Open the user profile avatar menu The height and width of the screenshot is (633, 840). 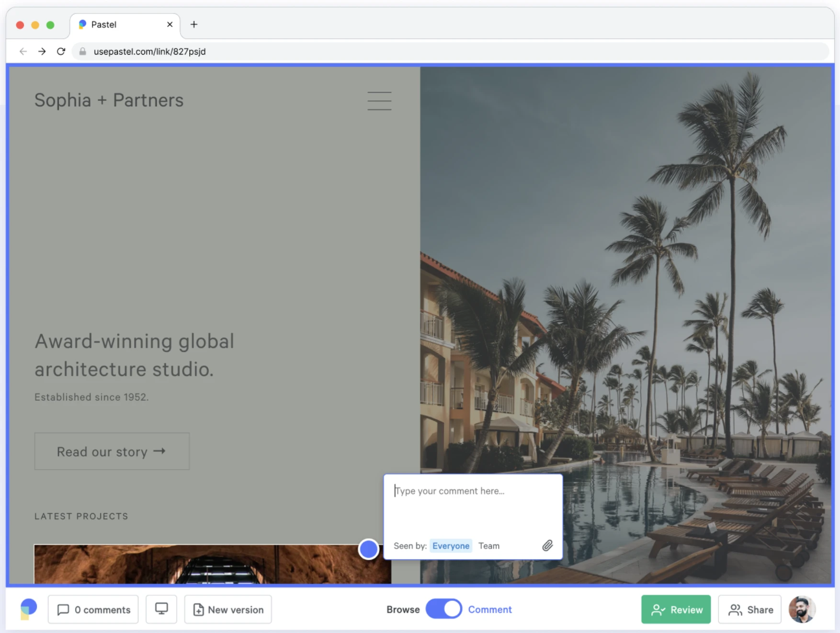click(x=802, y=609)
